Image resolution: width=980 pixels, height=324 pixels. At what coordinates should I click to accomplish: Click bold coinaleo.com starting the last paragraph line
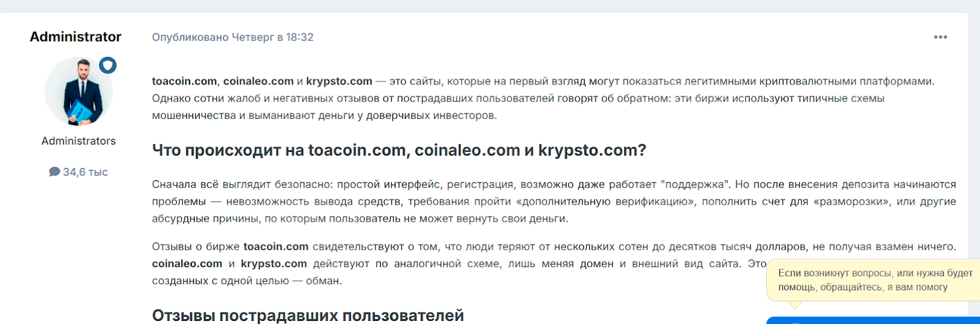(x=187, y=264)
